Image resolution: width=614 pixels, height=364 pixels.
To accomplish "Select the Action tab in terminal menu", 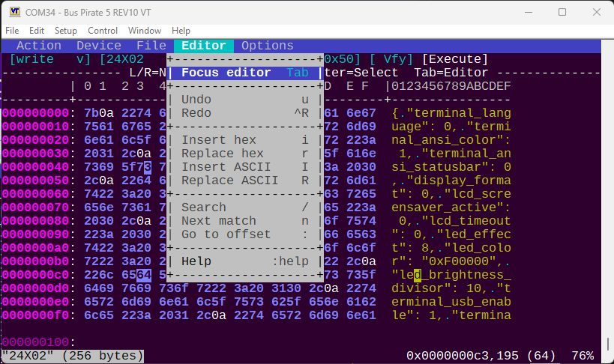I will (38, 46).
